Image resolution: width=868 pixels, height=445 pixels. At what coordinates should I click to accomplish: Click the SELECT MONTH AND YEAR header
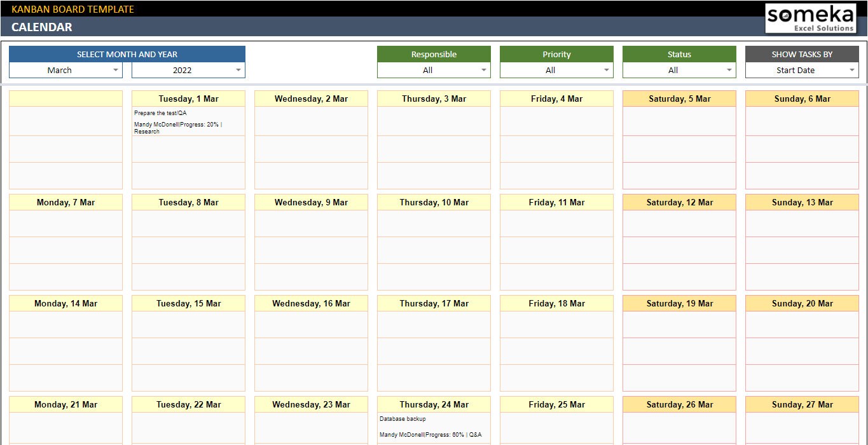click(128, 54)
